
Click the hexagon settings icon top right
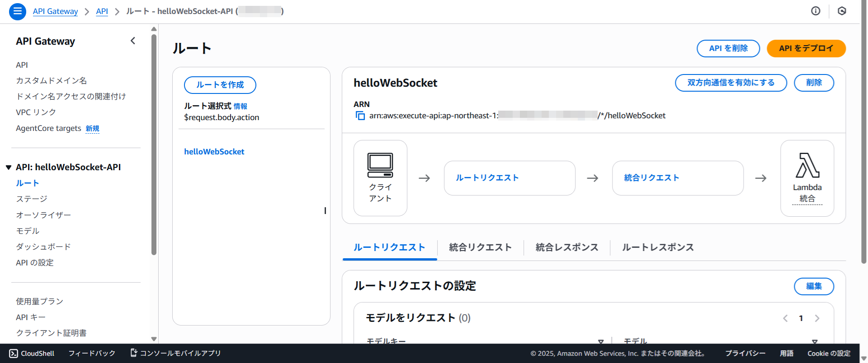[842, 11]
